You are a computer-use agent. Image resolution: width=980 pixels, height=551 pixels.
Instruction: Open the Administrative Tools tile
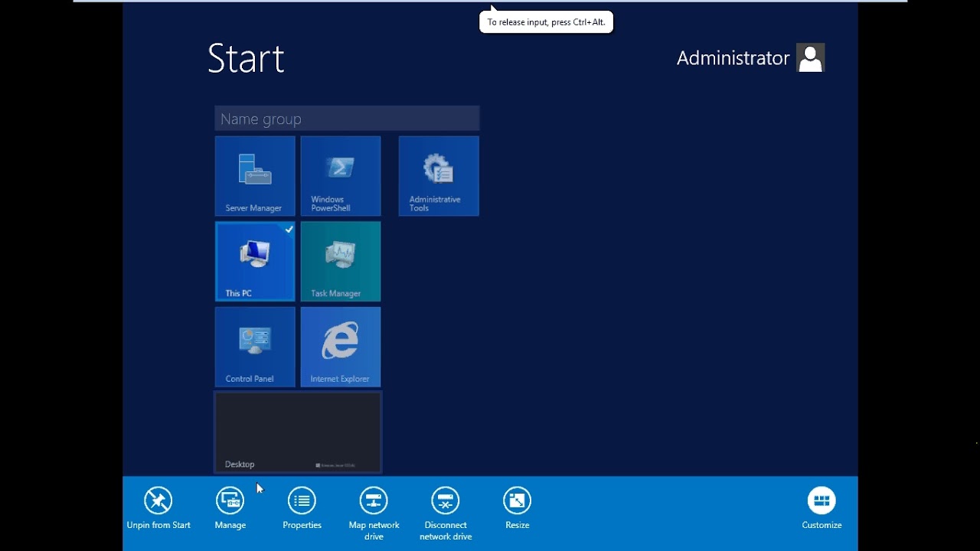[x=439, y=176]
